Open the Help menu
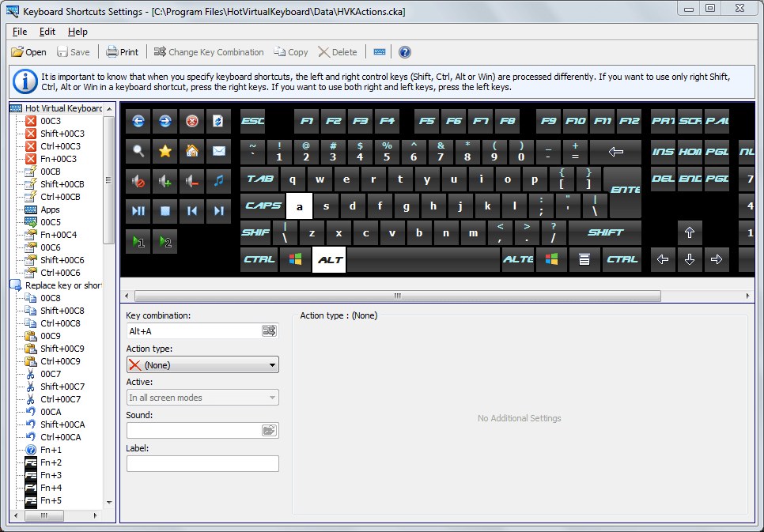Screen dimensions: 764x532 tap(78, 32)
